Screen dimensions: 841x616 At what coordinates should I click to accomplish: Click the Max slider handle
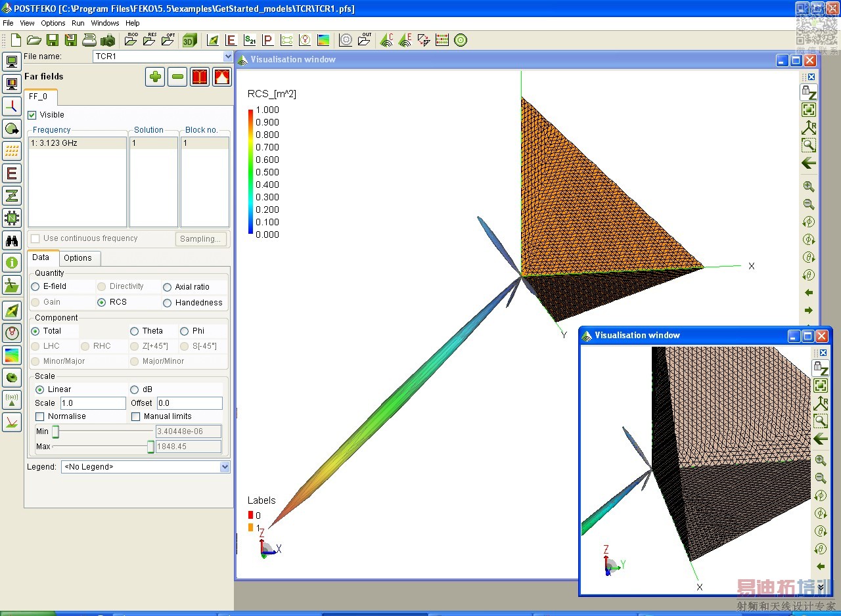click(150, 447)
